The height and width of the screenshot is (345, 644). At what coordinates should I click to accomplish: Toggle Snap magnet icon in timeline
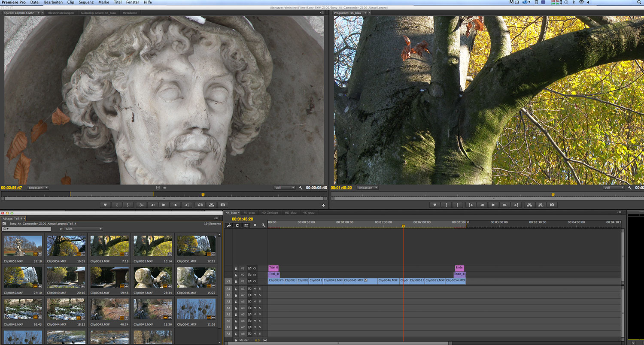pos(237,225)
